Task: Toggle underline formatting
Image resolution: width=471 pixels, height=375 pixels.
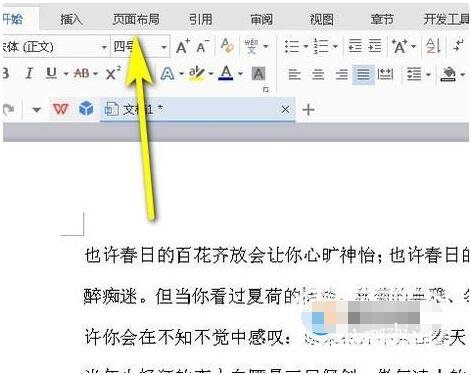Action: tap(51, 73)
